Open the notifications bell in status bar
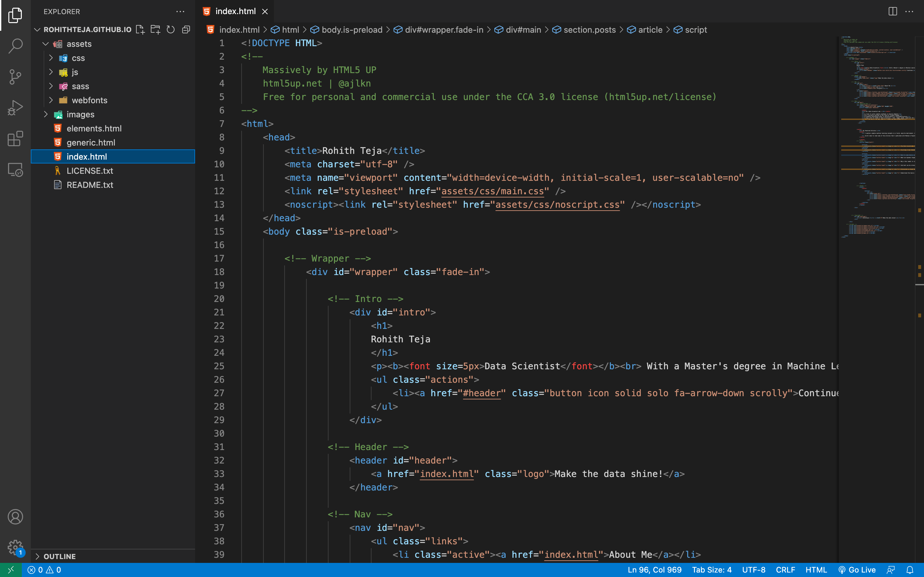Screen dimensions: 924x577 coord(910,570)
